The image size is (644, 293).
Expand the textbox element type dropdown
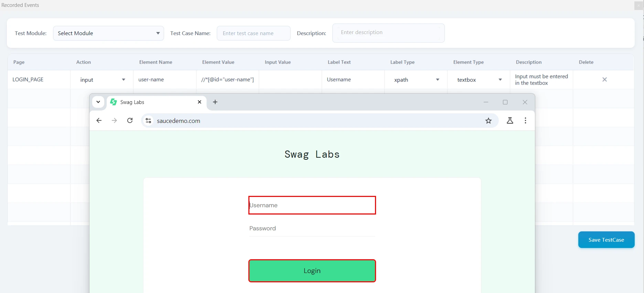479,80
